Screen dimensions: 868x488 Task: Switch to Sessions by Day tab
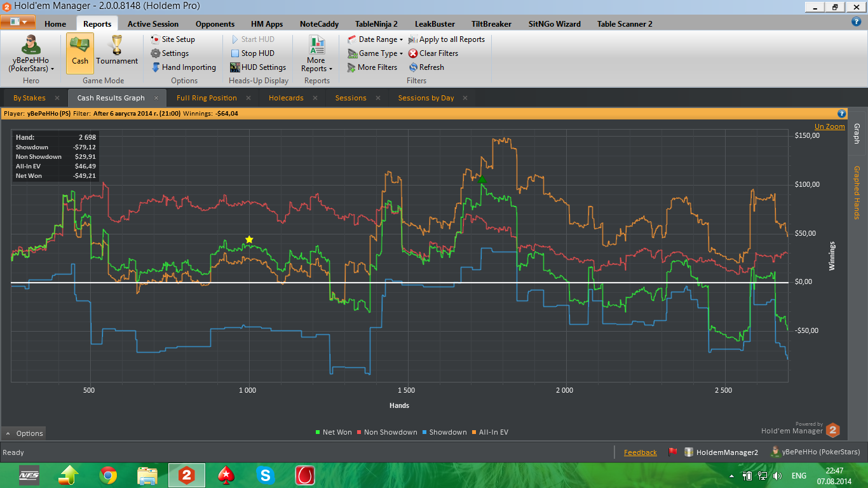tap(426, 98)
